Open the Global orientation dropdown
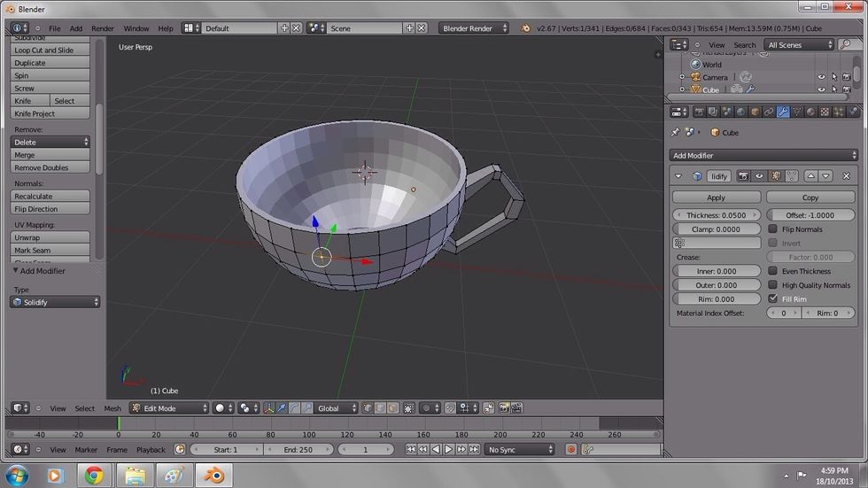Screen dimensions: 868x488 (x=336, y=408)
